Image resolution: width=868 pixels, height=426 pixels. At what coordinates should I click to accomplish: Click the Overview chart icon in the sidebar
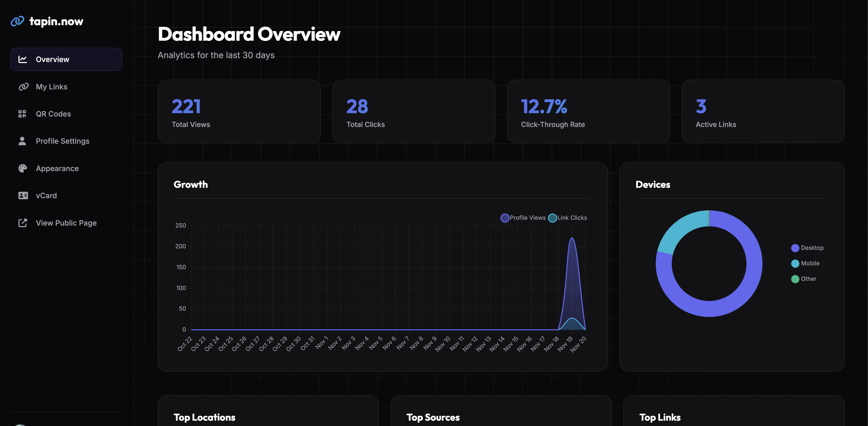coord(23,59)
